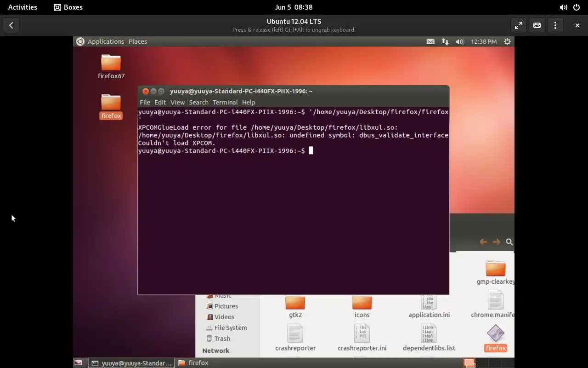Viewport: 588px width, 368px height.
Task: Select the icons folder
Action: click(362, 307)
